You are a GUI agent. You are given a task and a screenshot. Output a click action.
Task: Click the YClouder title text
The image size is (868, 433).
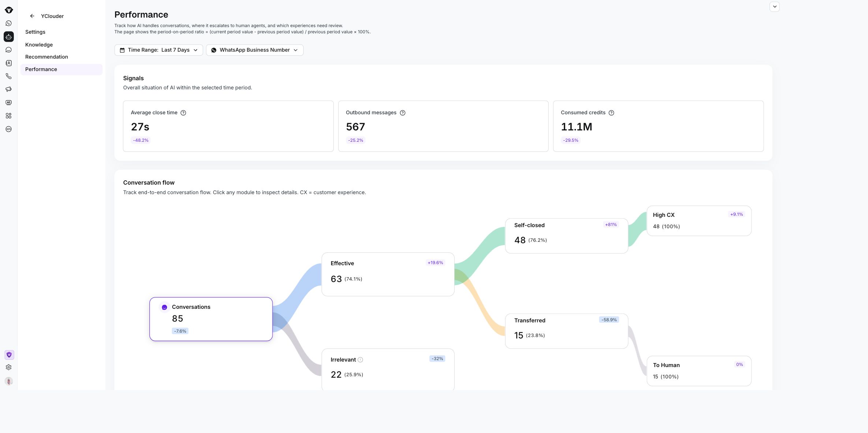[x=52, y=16]
